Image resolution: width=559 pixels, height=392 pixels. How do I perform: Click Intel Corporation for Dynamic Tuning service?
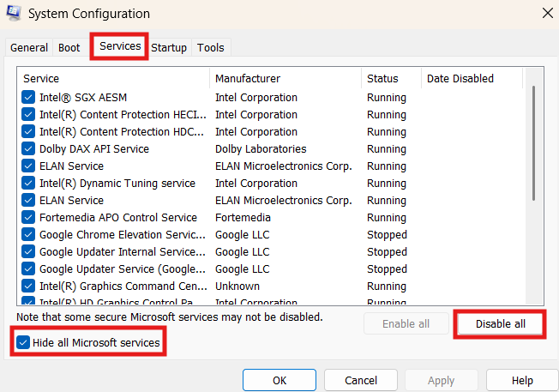[256, 183]
